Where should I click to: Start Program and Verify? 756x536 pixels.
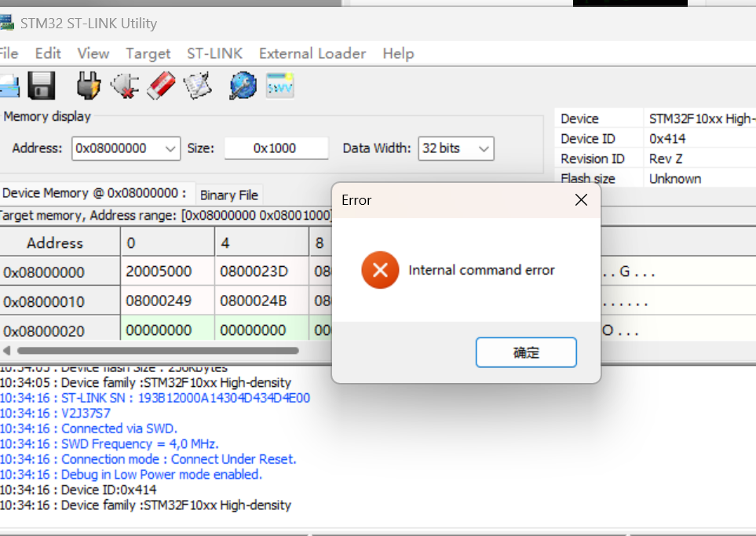pyautogui.click(x=197, y=85)
